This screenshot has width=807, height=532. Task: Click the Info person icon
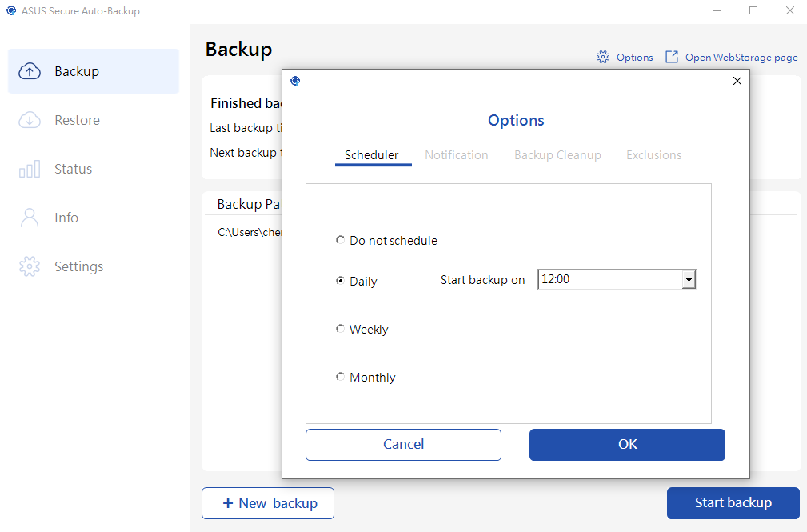tap(30, 218)
